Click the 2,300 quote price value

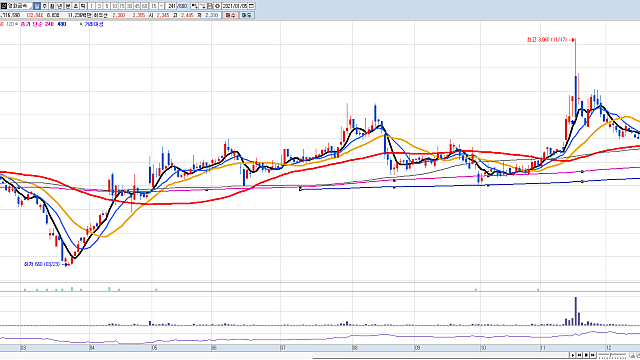click(x=119, y=15)
